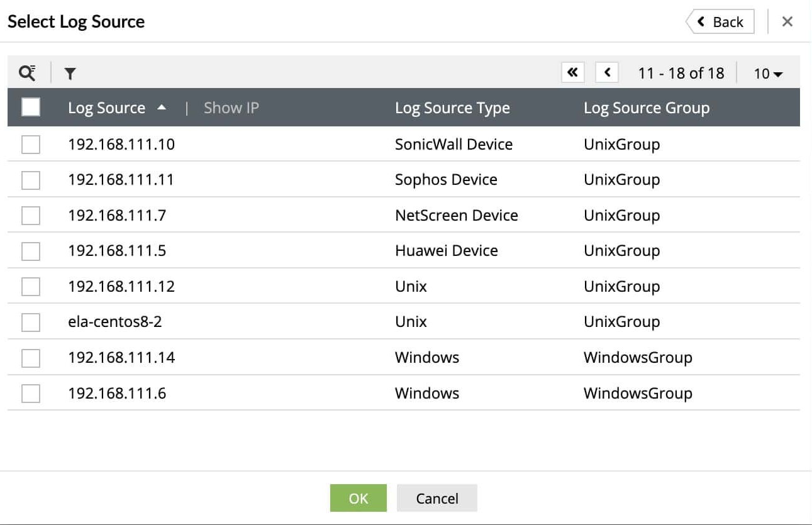Click the sort arrow on Log Source column

(x=162, y=107)
